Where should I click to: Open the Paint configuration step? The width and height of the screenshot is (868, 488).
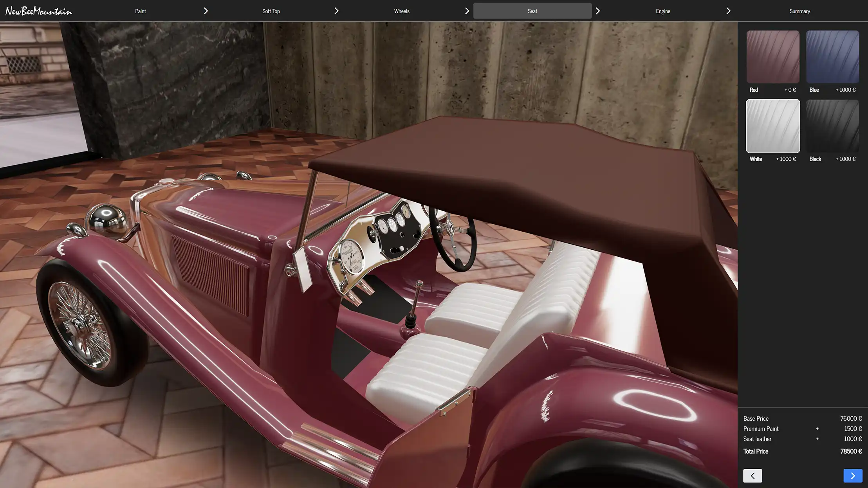[x=140, y=11]
